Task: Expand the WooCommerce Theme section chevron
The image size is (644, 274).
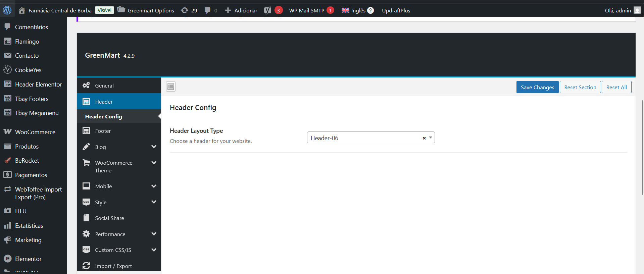Action: [154, 163]
